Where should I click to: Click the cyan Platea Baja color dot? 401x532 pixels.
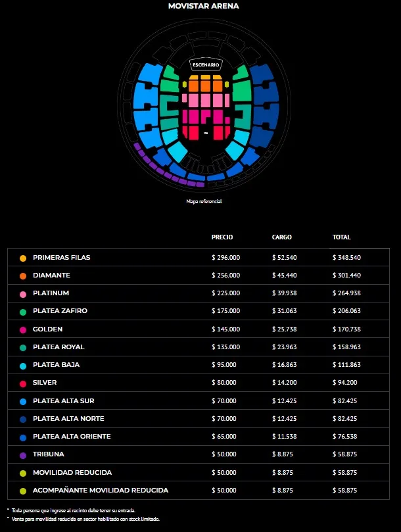(x=23, y=365)
